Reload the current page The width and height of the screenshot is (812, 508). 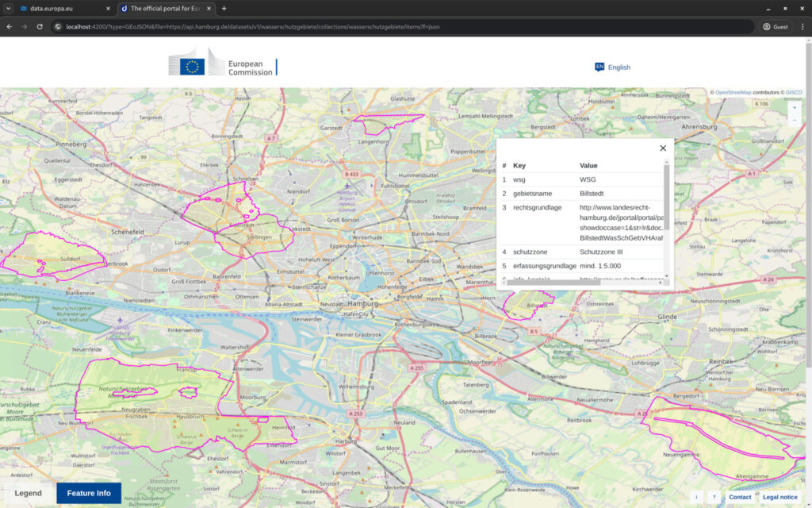(x=40, y=26)
